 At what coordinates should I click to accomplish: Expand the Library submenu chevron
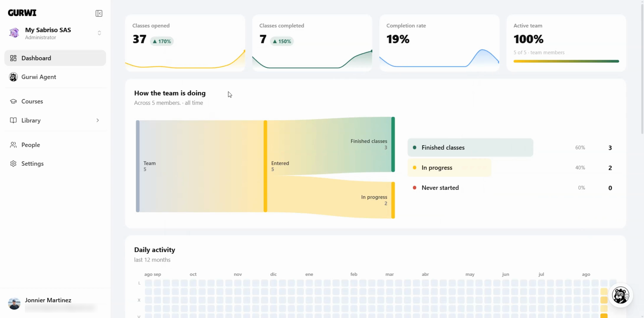97,120
